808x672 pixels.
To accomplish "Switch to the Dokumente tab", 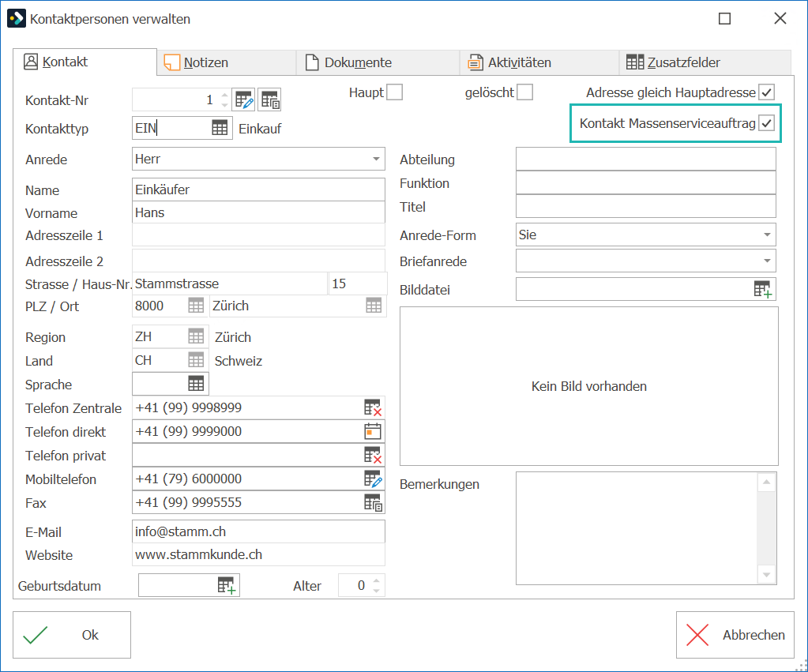I will tap(378, 62).
